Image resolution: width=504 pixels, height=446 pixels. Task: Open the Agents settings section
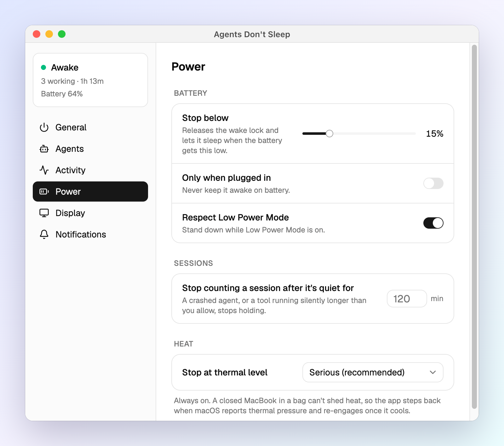pos(90,149)
